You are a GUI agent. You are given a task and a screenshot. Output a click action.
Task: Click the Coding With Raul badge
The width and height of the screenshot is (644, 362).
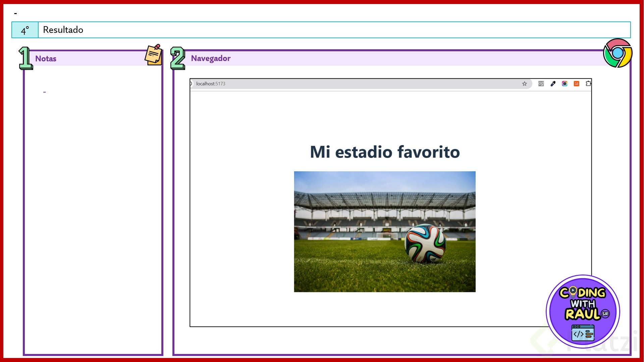(583, 311)
